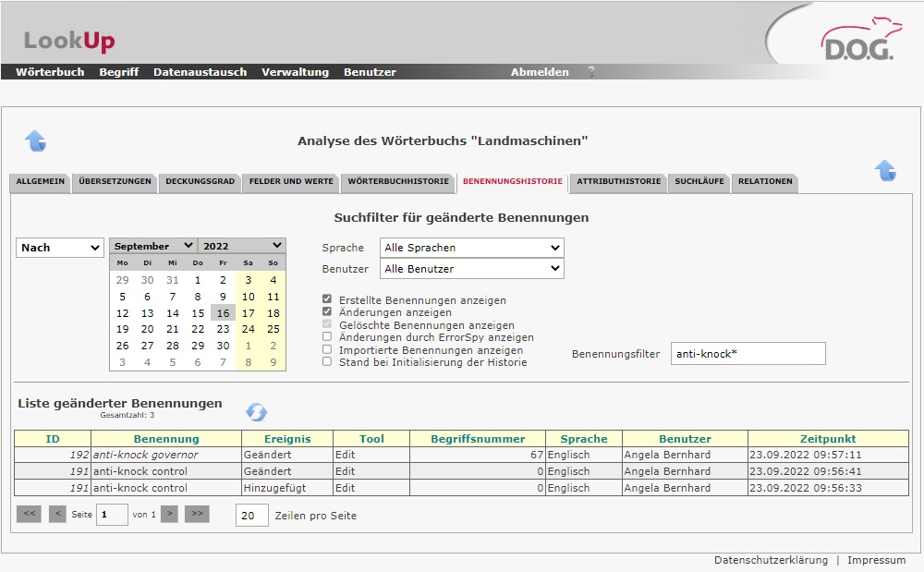Open the Sprache dropdown
This screenshot has height=572, width=924.
click(471, 248)
